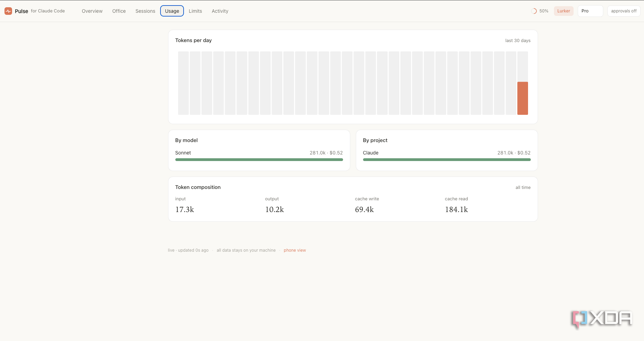Click the XDA watermark logo
Image resolution: width=644 pixels, height=341 pixels.
(602, 319)
